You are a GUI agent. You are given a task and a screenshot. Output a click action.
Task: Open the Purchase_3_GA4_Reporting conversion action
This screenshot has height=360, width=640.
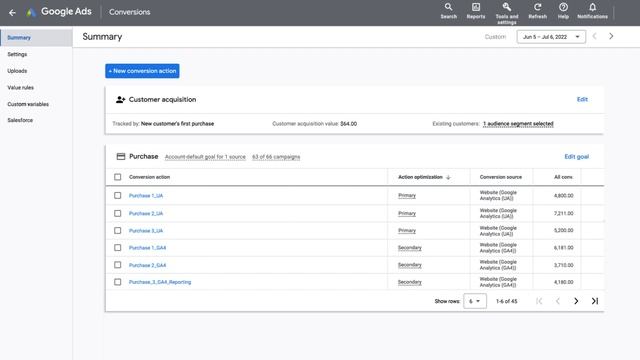160,282
